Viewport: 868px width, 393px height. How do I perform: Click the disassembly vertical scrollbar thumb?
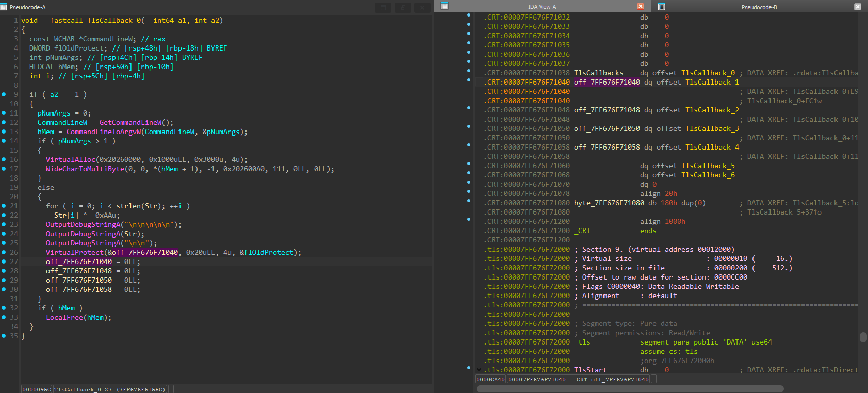(x=863, y=337)
